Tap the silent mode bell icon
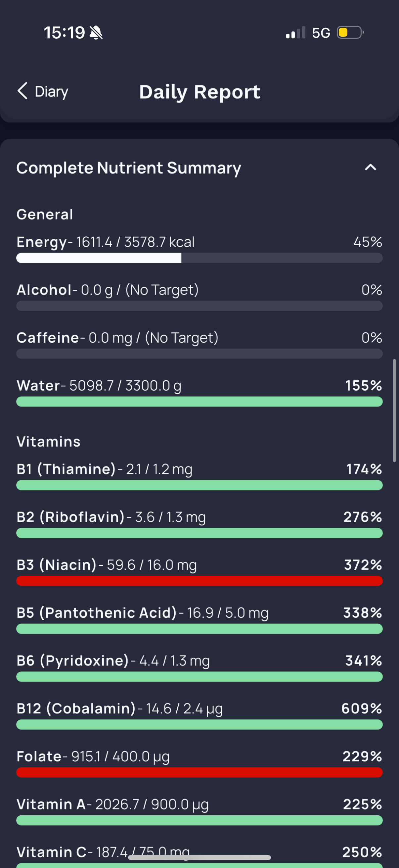This screenshot has width=399, height=868. (x=96, y=33)
